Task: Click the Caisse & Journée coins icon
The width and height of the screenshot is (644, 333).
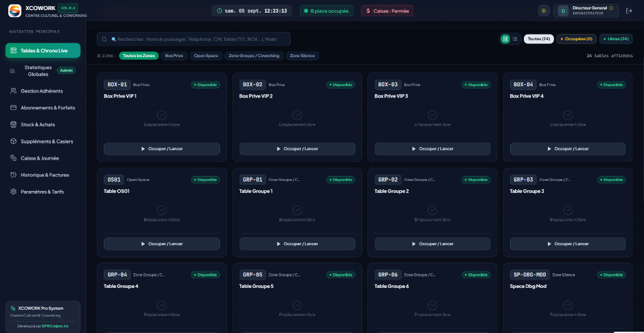Action: tap(13, 158)
